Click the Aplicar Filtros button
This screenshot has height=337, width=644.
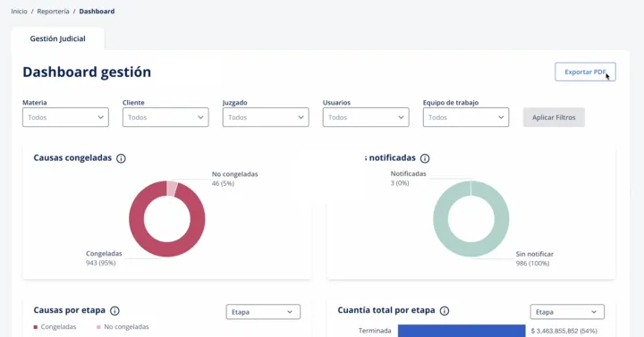pyautogui.click(x=554, y=117)
